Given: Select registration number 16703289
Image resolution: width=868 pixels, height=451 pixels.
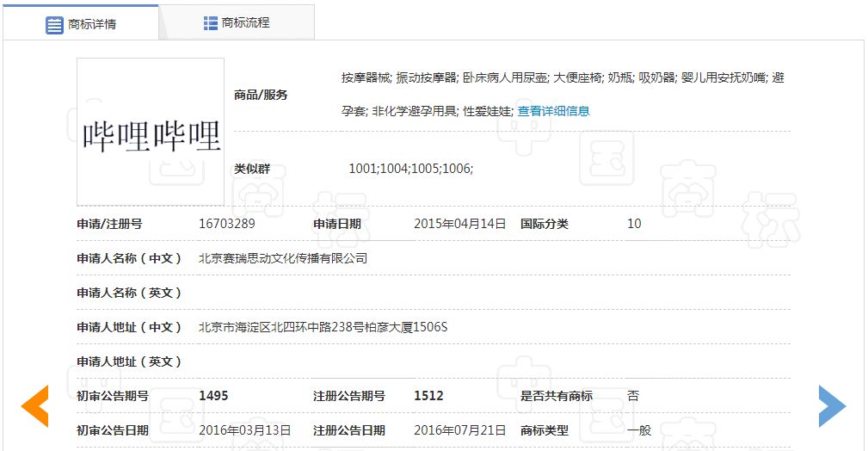Looking at the screenshot, I should 227,224.
